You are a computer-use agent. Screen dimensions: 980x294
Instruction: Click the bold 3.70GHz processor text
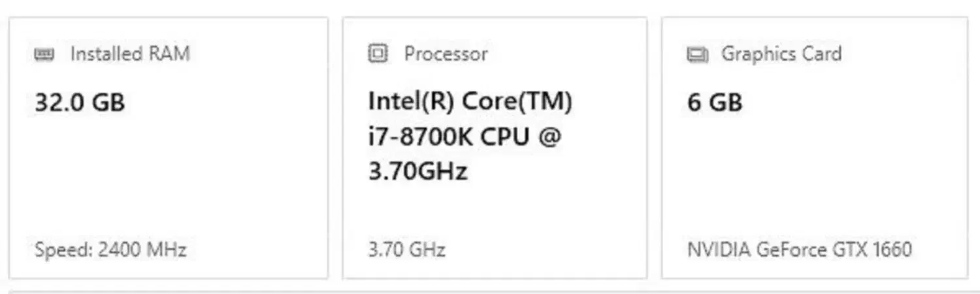(418, 171)
